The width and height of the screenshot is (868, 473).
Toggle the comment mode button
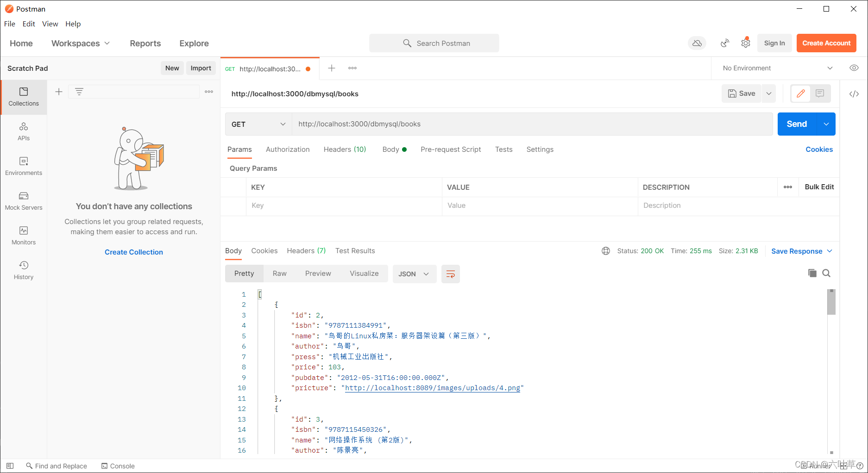(x=820, y=93)
